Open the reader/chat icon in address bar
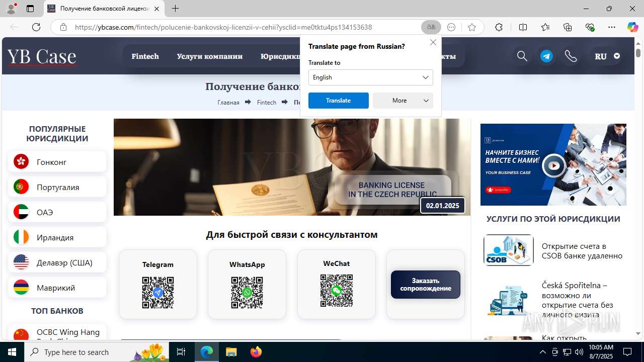 pyautogui.click(x=451, y=27)
